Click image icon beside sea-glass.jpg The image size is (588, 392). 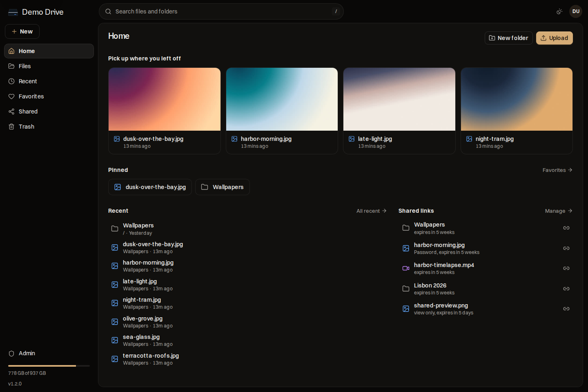tap(115, 340)
